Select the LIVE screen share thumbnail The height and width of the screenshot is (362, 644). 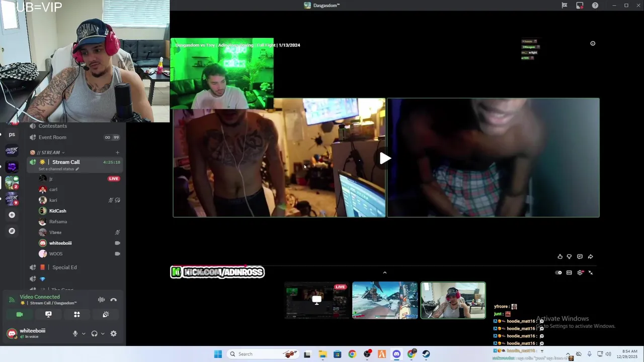(316, 300)
